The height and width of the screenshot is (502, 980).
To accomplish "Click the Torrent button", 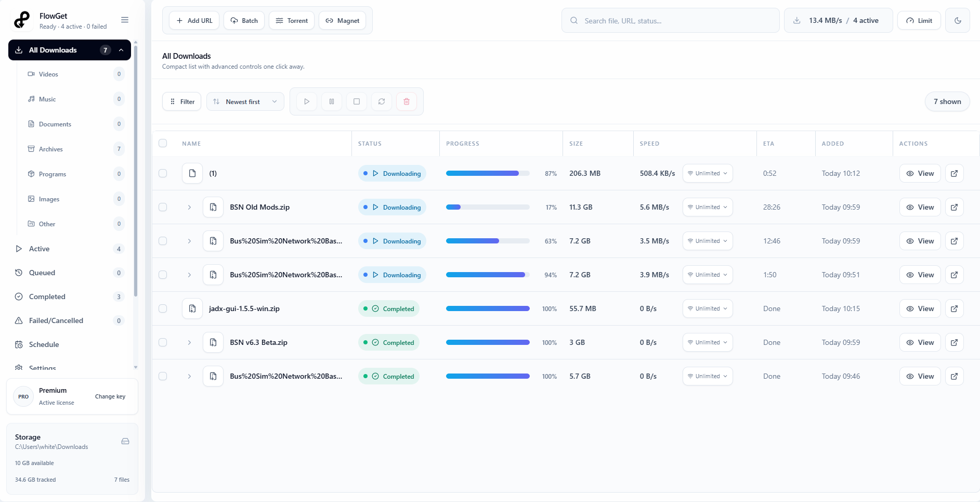I will [292, 21].
